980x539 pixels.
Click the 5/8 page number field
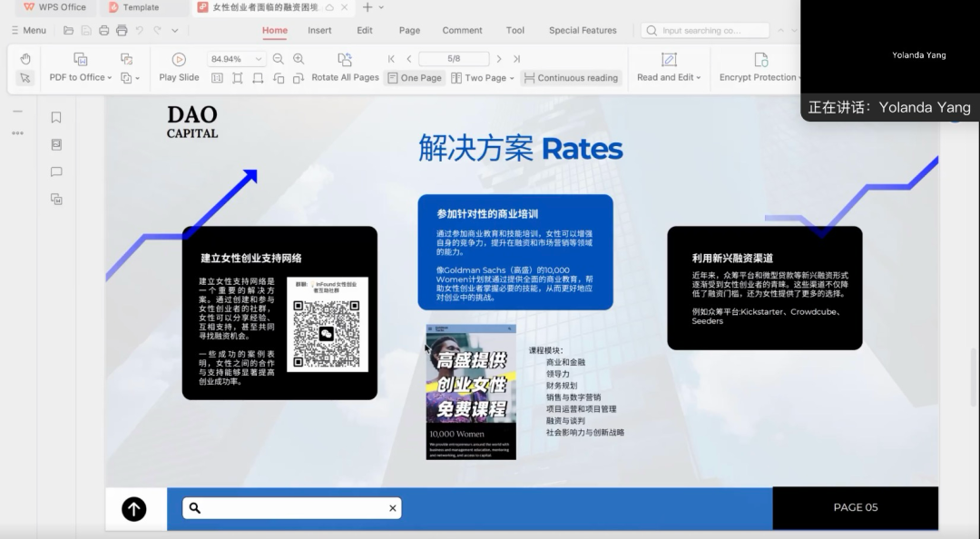tap(454, 59)
